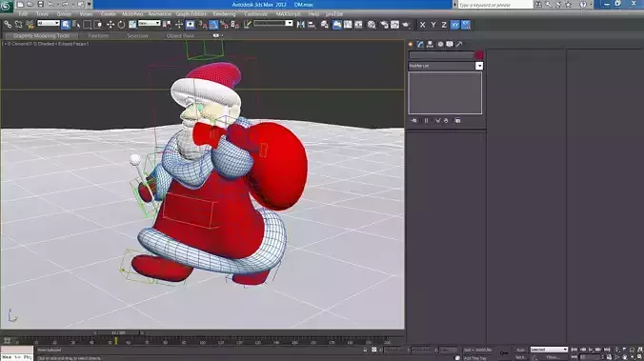Click the Render Production teapot icon
Viewport: 644px width, 361px height.
click(406, 25)
